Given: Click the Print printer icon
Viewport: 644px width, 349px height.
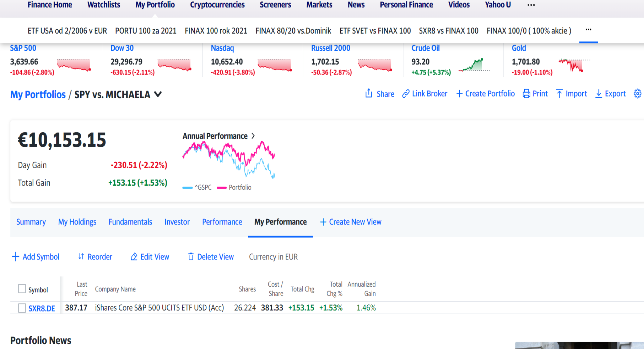Looking at the screenshot, I should 527,94.
